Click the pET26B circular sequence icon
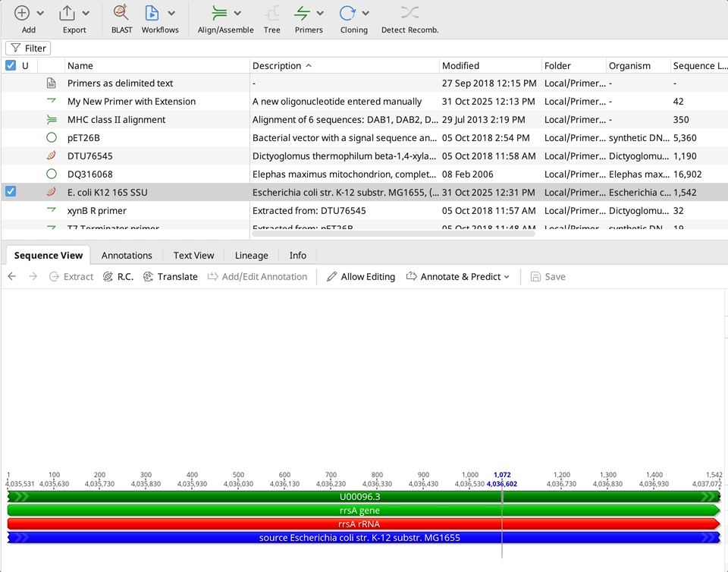The height and width of the screenshot is (572, 728). click(x=52, y=137)
